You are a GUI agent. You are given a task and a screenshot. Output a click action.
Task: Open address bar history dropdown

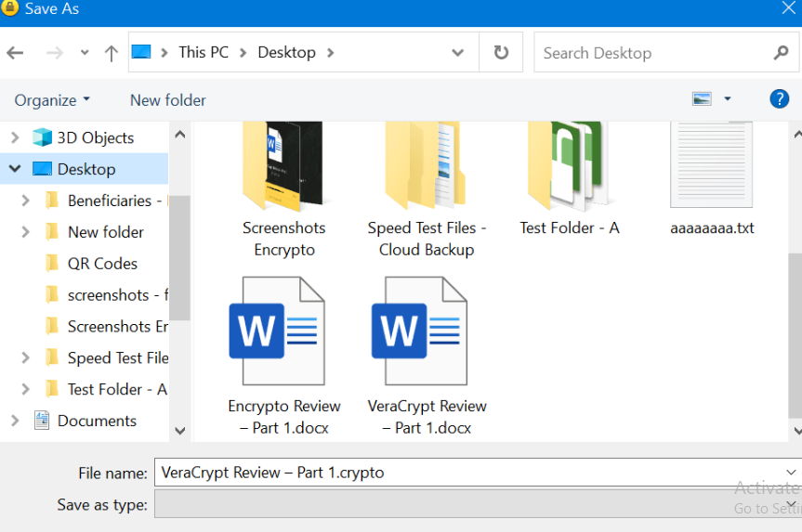click(458, 53)
